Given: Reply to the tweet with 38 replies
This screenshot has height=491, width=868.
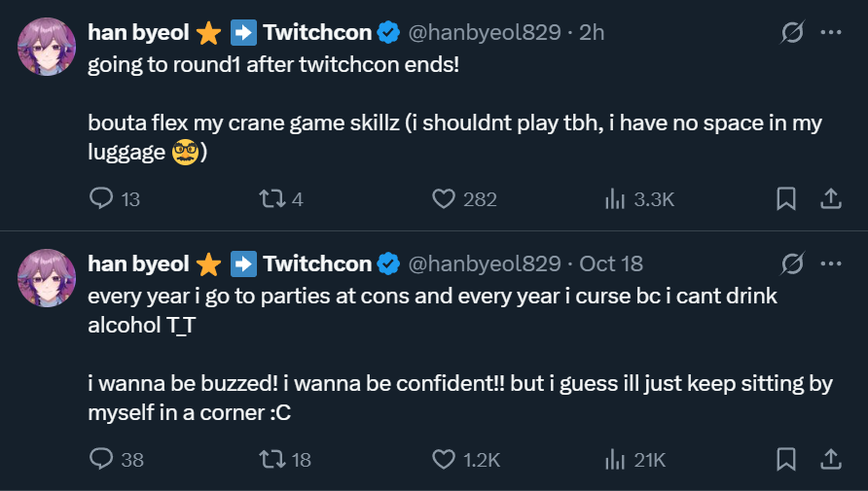Looking at the screenshot, I should [x=102, y=459].
